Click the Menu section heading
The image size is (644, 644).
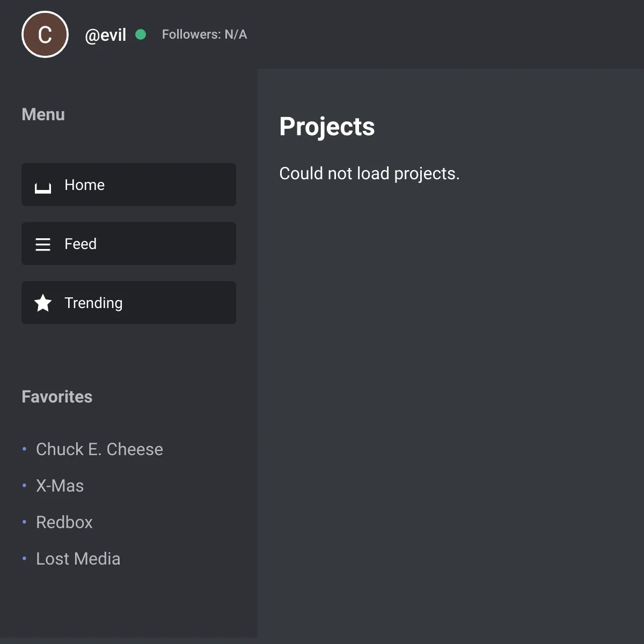click(43, 114)
